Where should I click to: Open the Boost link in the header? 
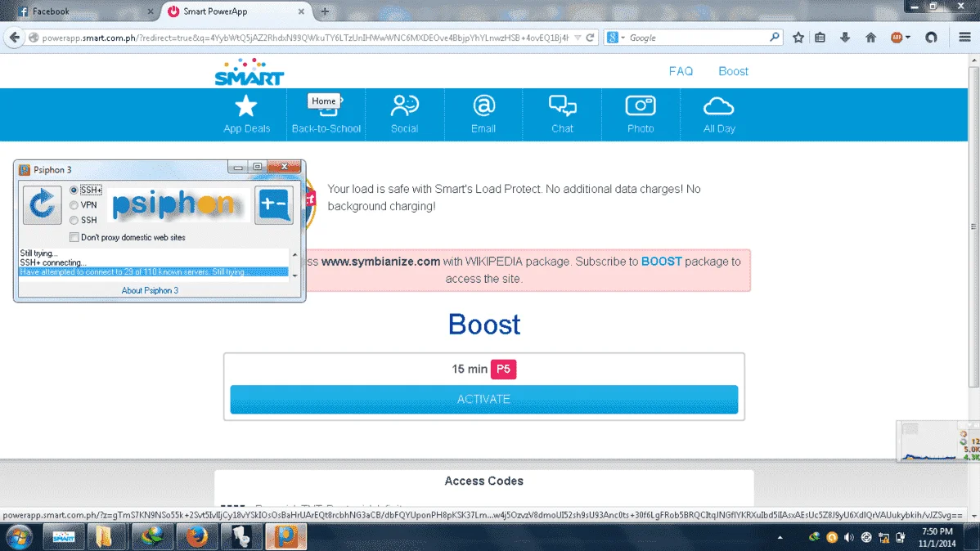pyautogui.click(x=733, y=71)
